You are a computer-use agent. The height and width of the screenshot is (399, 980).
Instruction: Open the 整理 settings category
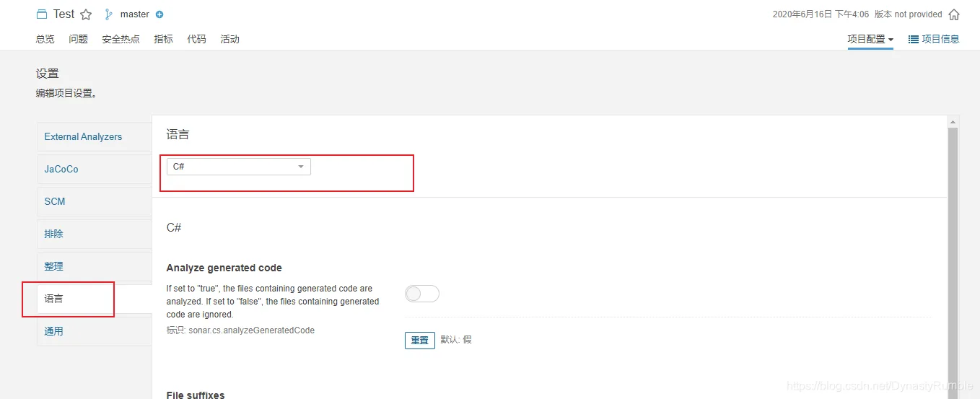(x=95, y=266)
